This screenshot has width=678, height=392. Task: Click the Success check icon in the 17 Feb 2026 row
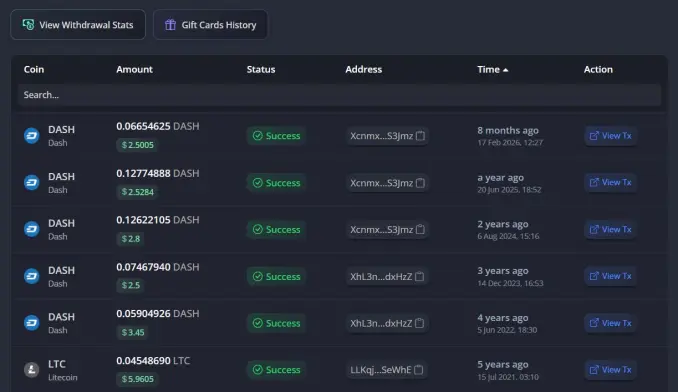point(258,136)
